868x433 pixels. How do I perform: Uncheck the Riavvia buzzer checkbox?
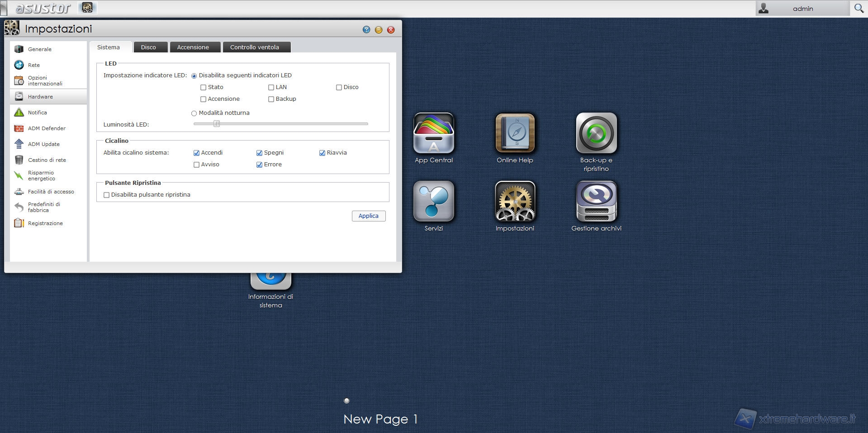[x=322, y=153]
